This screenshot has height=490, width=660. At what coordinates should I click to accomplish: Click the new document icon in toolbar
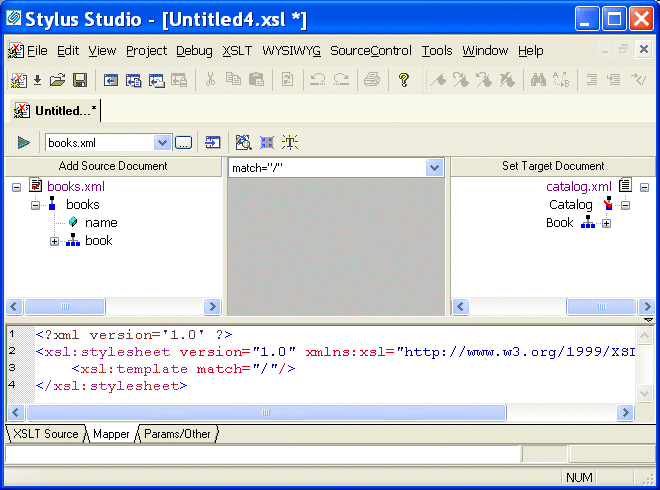pyautogui.click(x=18, y=80)
